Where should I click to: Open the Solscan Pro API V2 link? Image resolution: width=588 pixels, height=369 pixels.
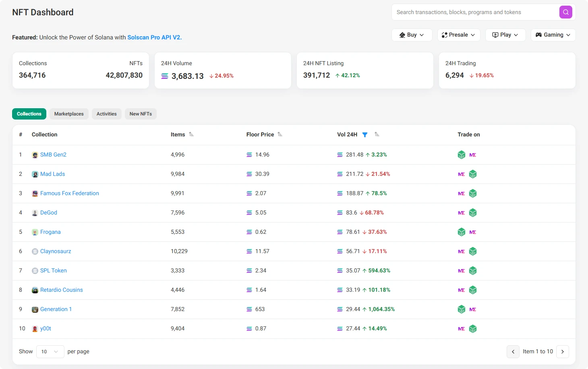[154, 37]
